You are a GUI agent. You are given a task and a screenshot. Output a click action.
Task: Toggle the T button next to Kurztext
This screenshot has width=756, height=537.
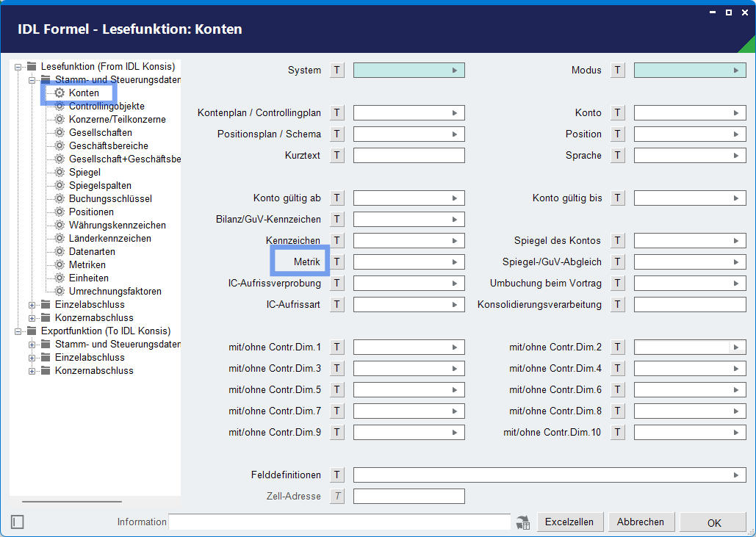[x=337, y=155]
